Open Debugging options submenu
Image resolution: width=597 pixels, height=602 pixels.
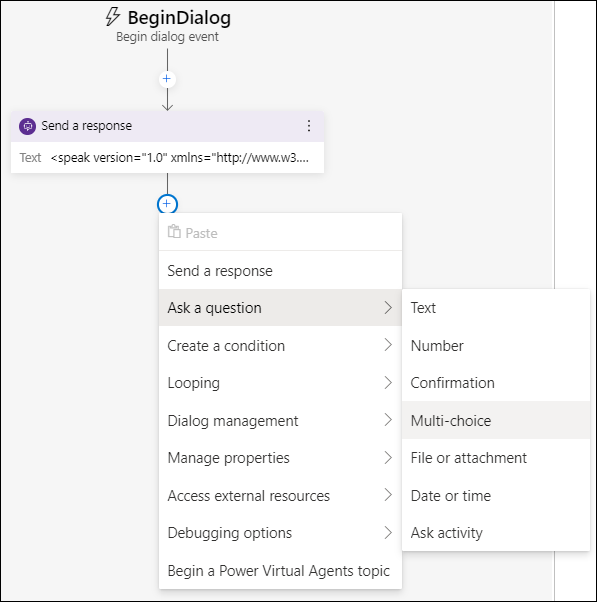[280, 533]
